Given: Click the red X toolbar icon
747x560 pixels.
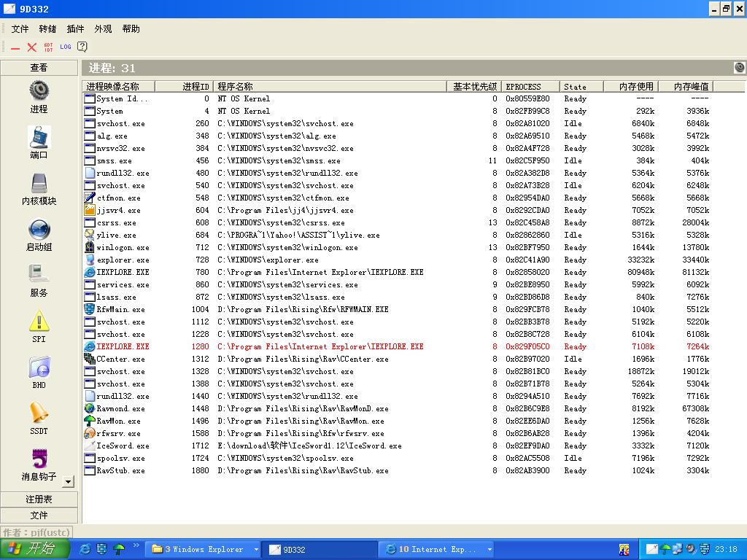Looking at the screenshot, I should pyautogui.click(x=32, y=47).
